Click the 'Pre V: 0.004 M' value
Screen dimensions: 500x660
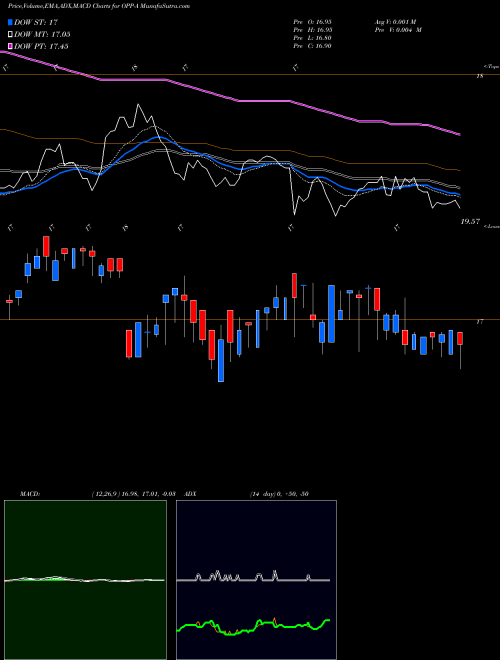(398, 30)
